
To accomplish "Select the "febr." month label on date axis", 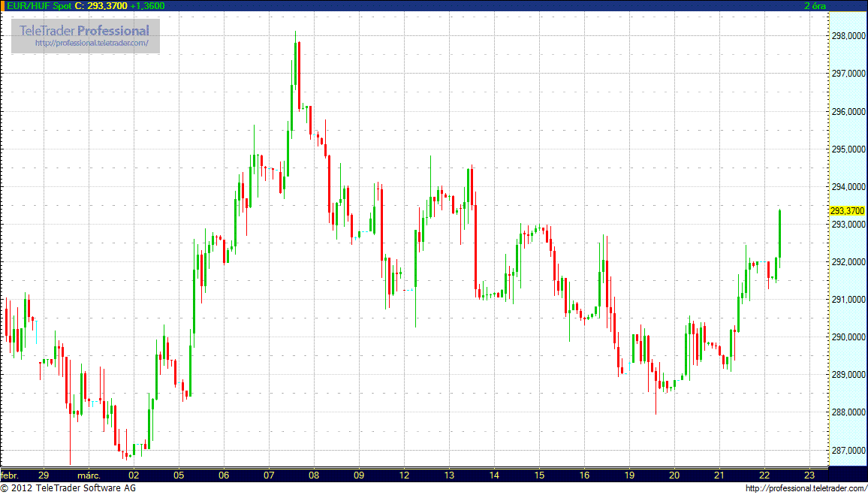I will point(11,475).
